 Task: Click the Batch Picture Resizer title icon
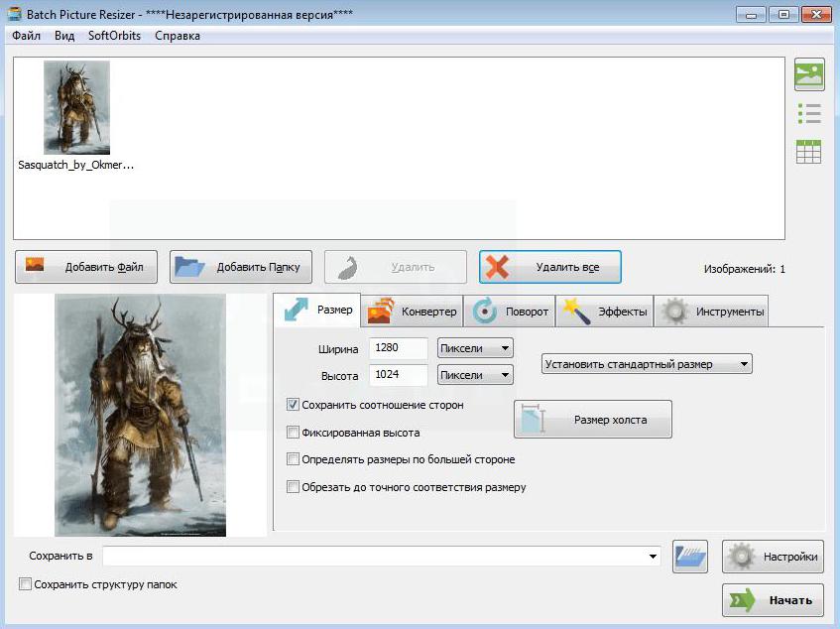click(14, 14)
